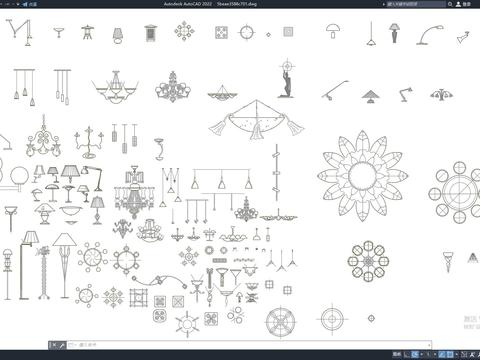Select the arched desk lamp drawing
Screen dimensions: 480x360
[x=430, y=34]
